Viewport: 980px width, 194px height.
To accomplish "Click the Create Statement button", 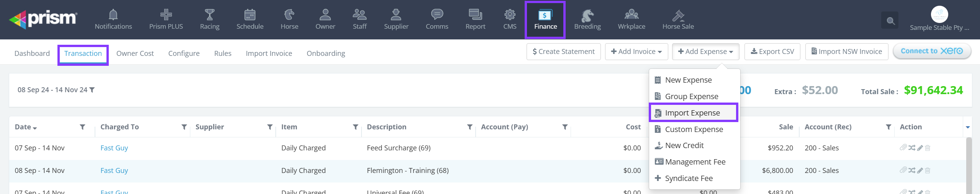I will coord(563,52).
